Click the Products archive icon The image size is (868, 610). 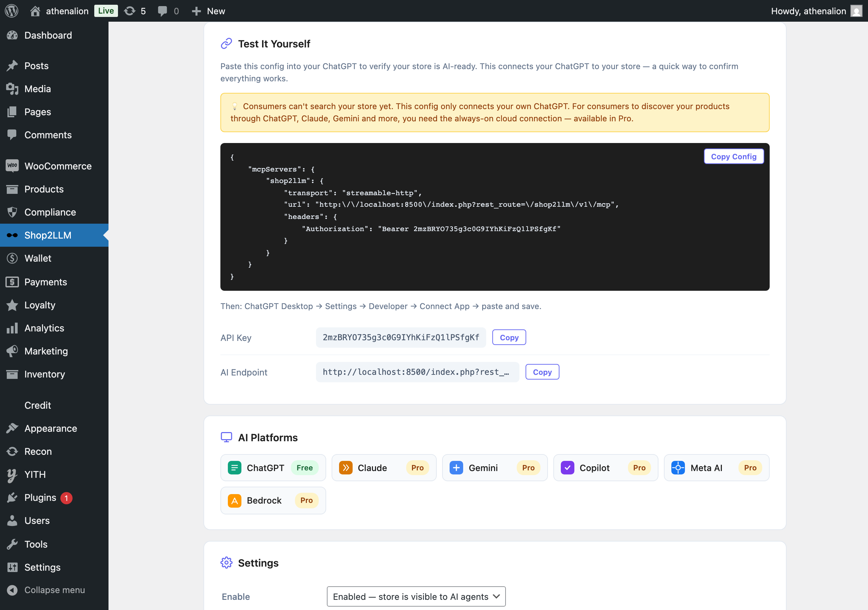pyautogui.click(x=12, y=189)
